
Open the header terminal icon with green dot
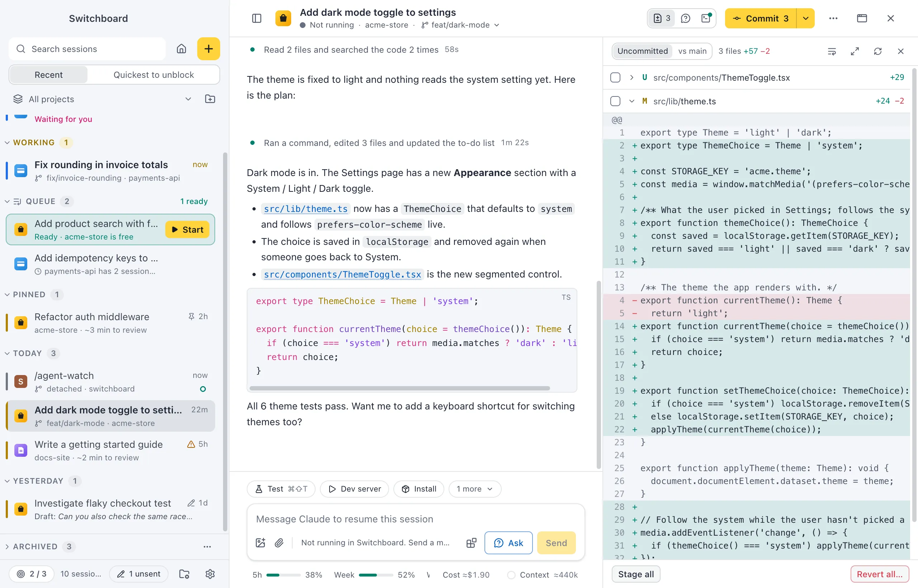point(706,18)
